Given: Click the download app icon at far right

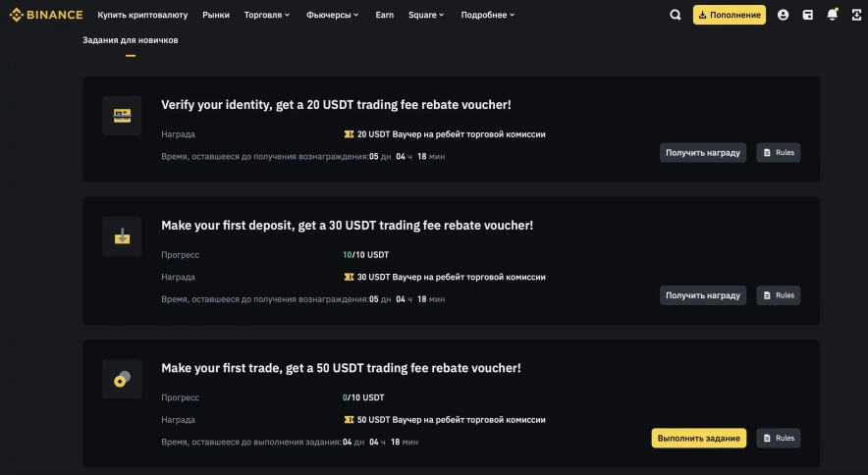Looking at the screenshot, I should [856, 15].
